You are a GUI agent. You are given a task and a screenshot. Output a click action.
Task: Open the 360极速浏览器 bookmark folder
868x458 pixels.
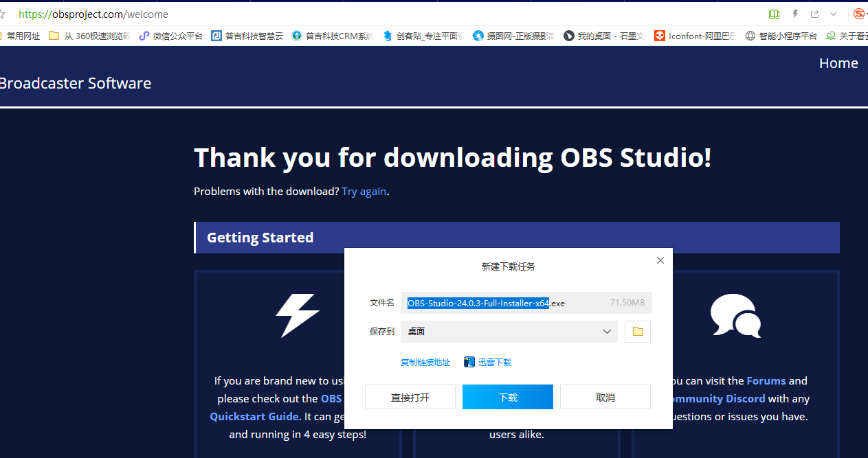(x=89, y=36)
